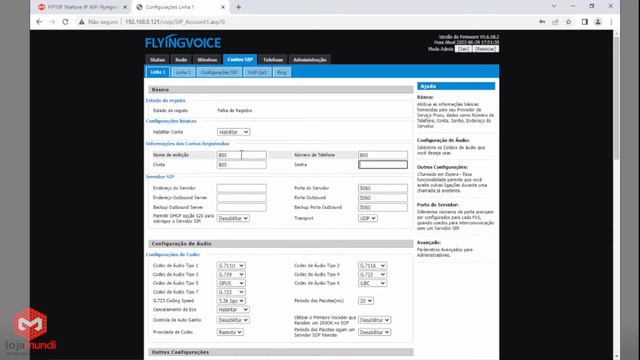
Task: Open the G.723 Coding Speed dropdown
Action: [x=231, y=301]
